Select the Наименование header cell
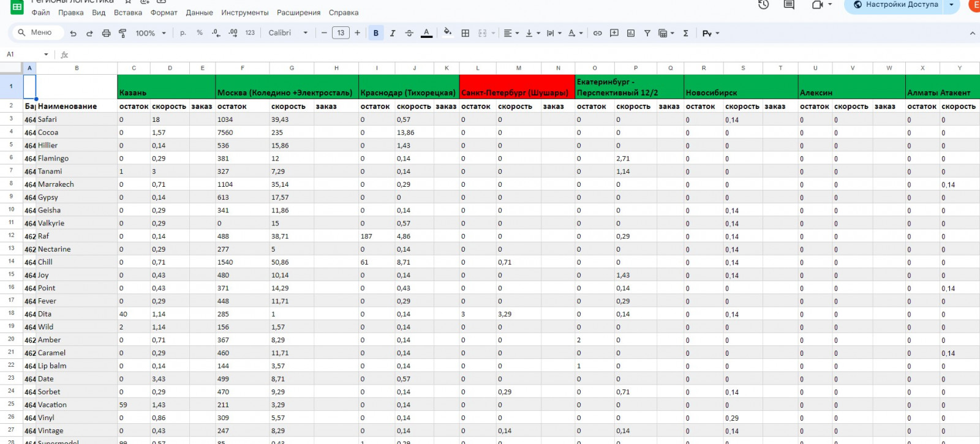 [77, 106]
